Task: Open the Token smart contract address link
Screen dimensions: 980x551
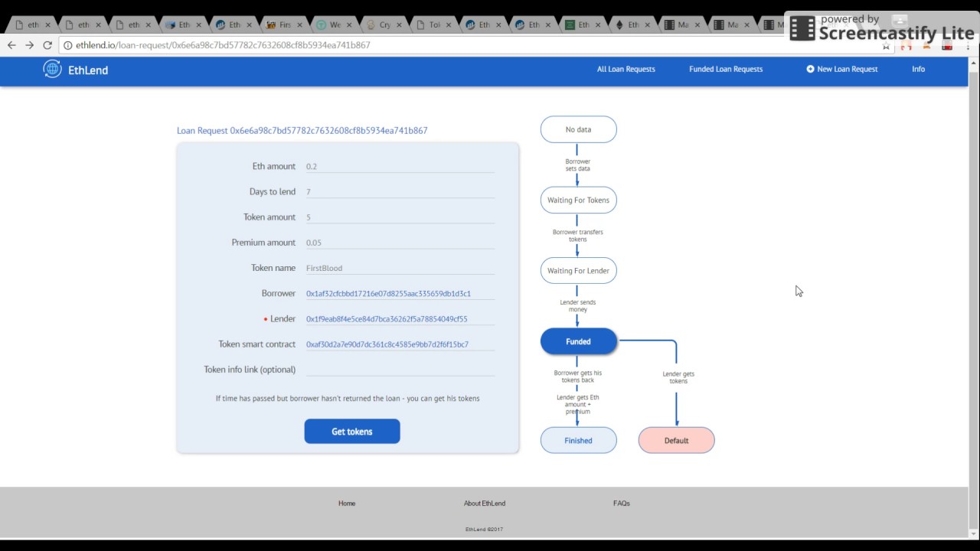Action: pyautogui.click(x=387, y=344)
